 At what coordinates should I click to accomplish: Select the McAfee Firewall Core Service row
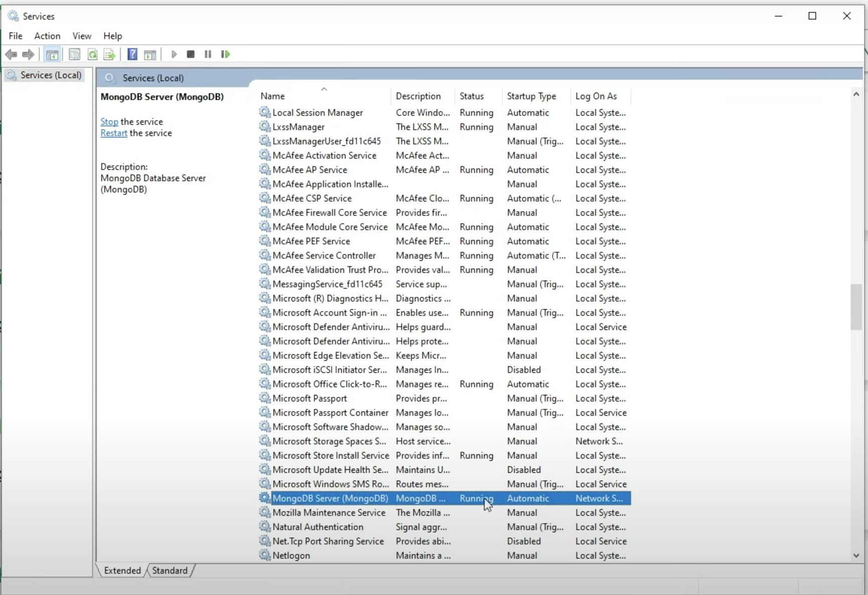pyautogui.click(x=444, y=213)
